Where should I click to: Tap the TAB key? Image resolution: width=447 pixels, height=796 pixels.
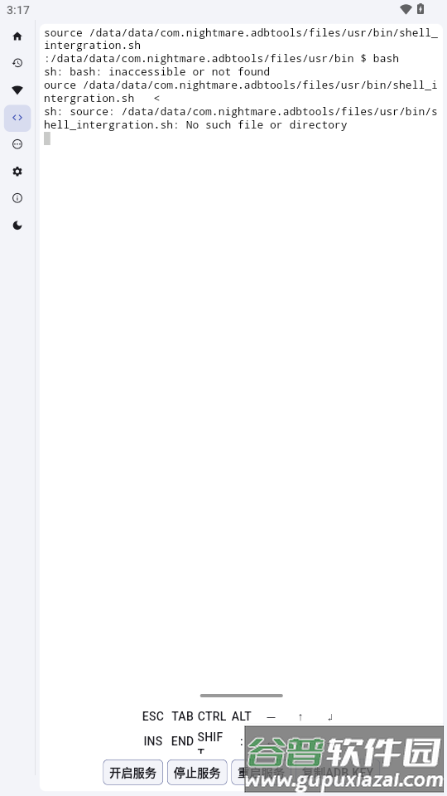click(x=182, y=716)
